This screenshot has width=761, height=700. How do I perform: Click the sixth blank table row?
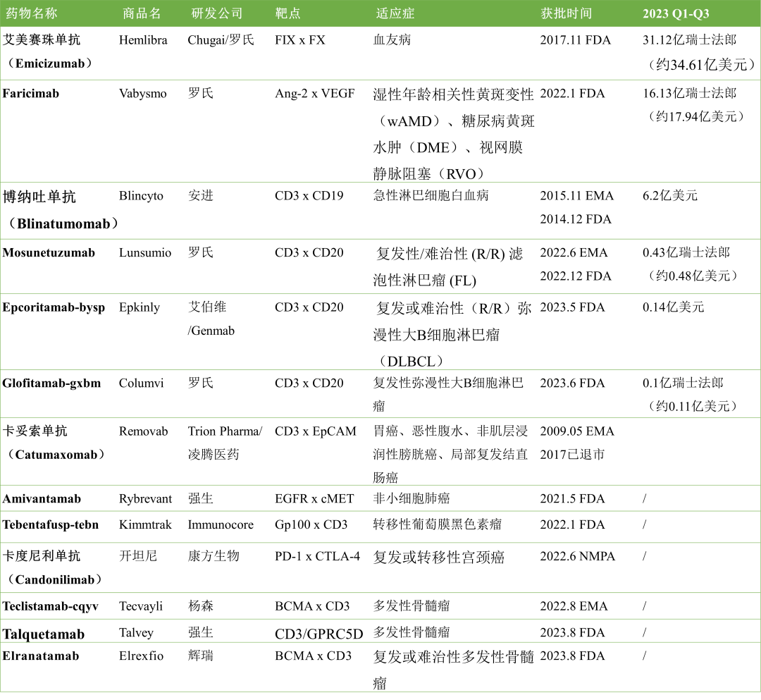coord(380,393)
